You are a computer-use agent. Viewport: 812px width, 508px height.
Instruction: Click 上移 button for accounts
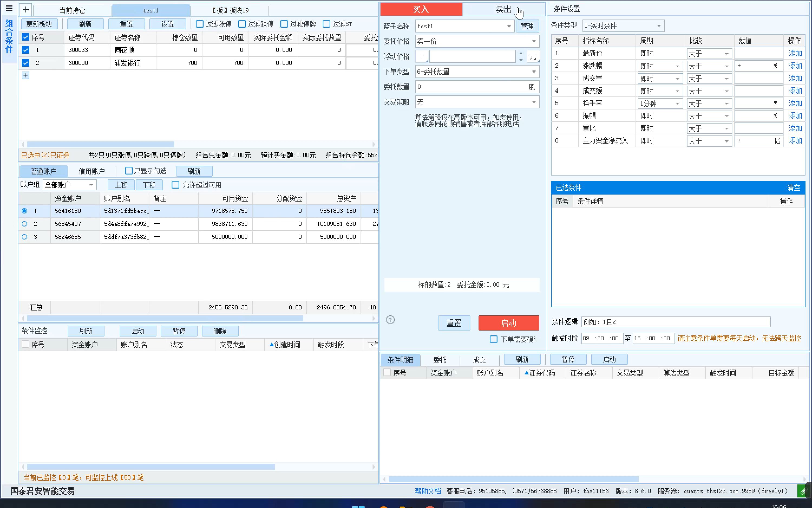121,185
